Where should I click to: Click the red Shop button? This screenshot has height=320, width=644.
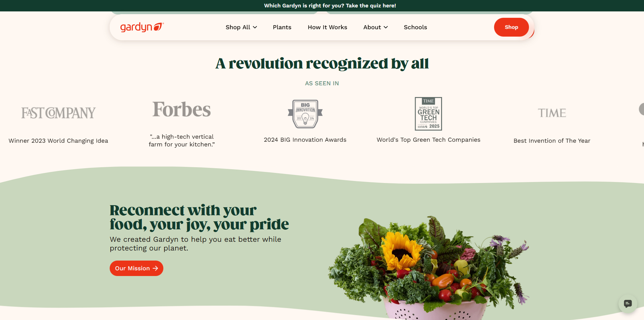(511, 27)
